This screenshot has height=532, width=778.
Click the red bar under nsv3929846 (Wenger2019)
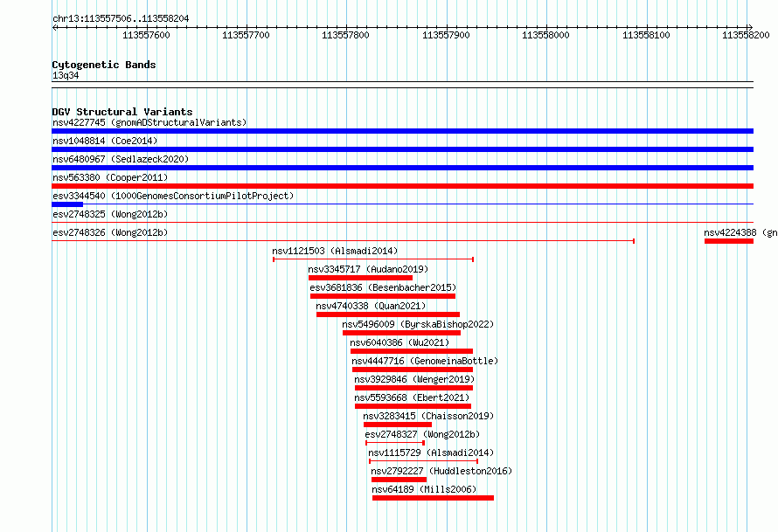[413, 388]
